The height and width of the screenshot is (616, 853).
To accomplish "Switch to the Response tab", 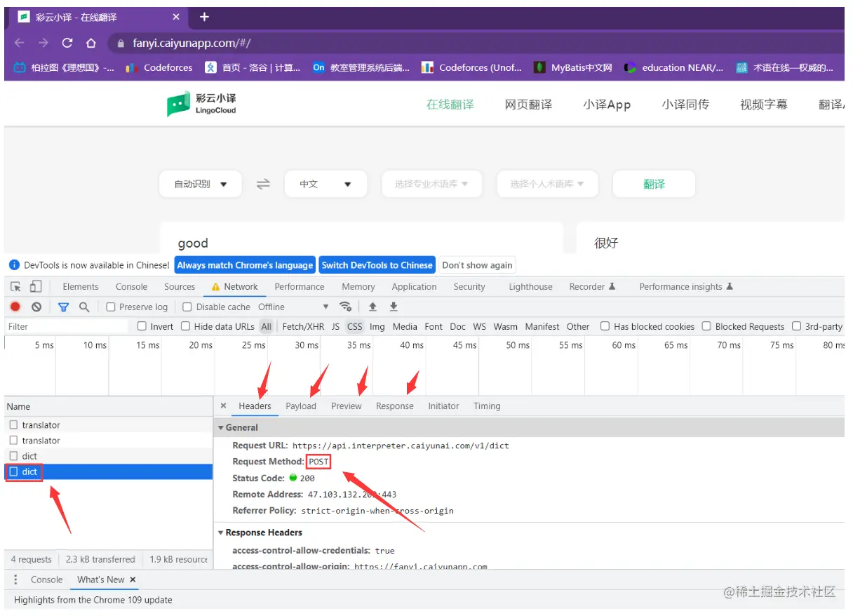I will 395,406.
